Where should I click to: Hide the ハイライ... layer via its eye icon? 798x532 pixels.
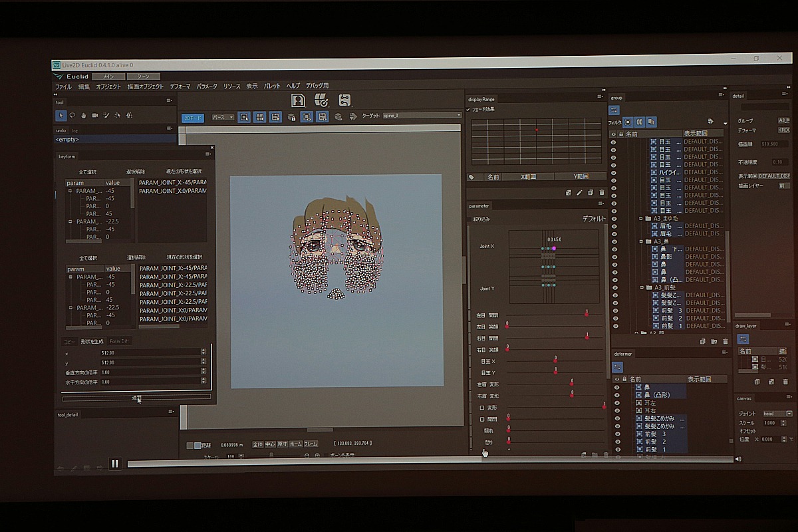pyautogui.click(x=613, y=172)
